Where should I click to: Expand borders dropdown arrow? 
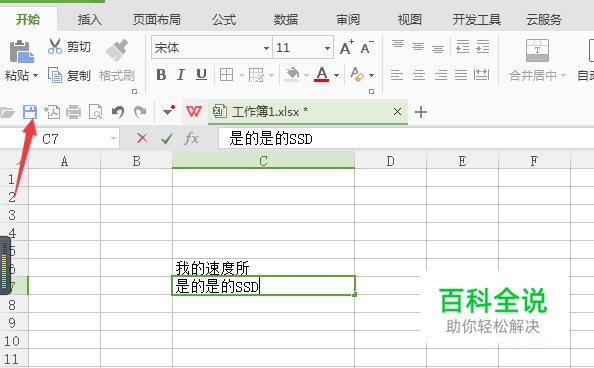[241, 75]
